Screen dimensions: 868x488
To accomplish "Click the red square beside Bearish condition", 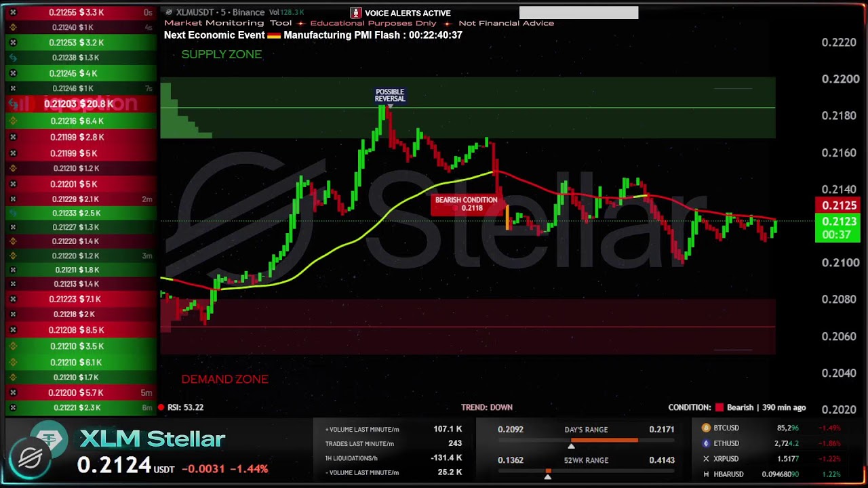I will tap(719, 407).
